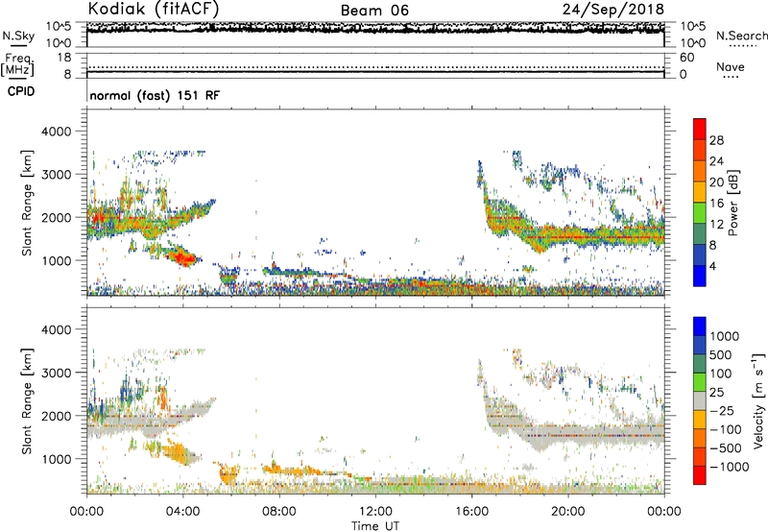
Task: Click the "500" value on Velocity scale
Action: pos(721,354)
